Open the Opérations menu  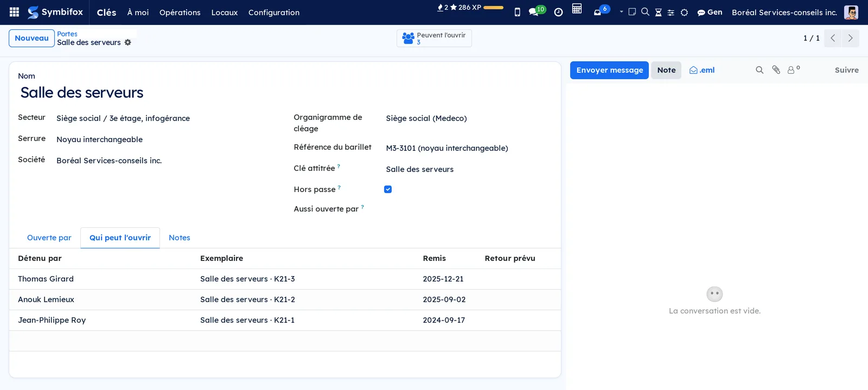(180, 12)
